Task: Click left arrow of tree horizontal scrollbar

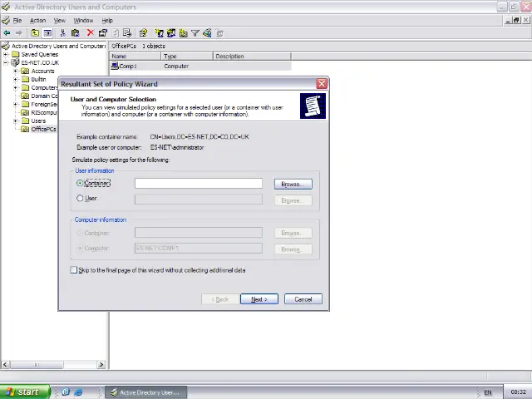Action: tap(5, 364)
